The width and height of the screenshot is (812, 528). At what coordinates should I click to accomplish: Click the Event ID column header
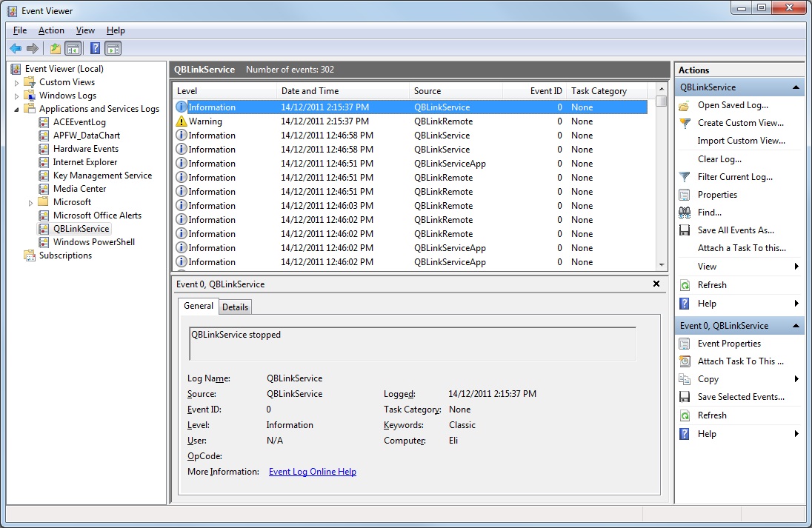coord(534,91)
